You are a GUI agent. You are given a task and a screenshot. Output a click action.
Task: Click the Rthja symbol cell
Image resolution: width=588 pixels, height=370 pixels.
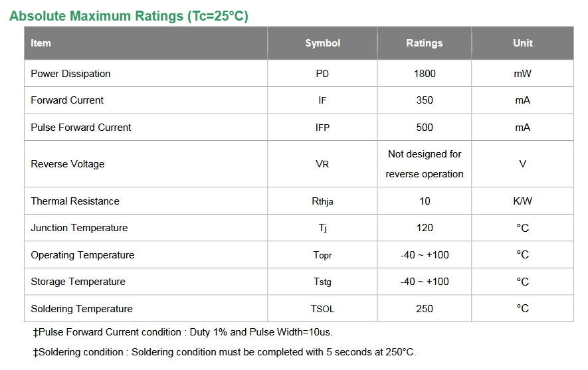tap(322, 201)
